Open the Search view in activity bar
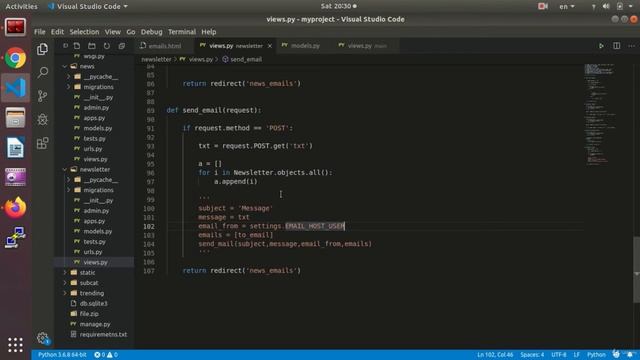This screenshot has width=640, height=360. (42, 73)
